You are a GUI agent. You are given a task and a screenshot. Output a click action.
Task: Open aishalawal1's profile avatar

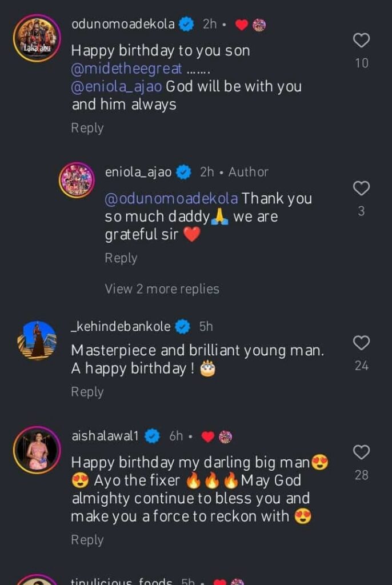pyautogui.click(x=37, y=450)
